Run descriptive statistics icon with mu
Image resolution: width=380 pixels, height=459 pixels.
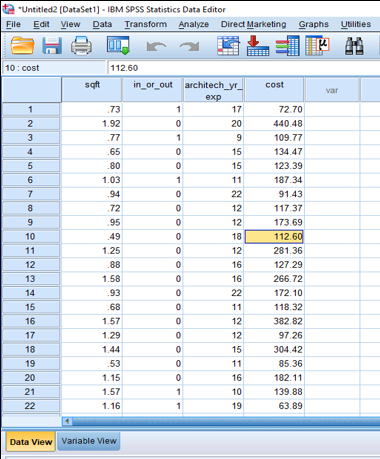tap(317, 46)
